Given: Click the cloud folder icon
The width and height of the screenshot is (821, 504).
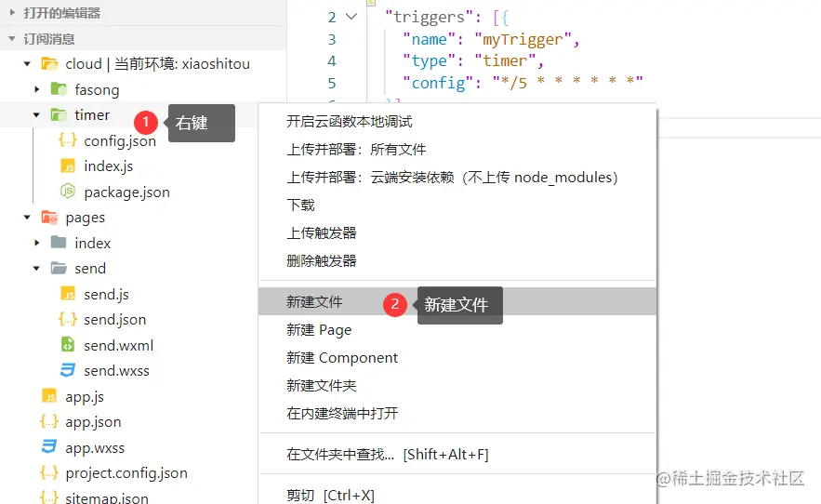Looking at the screenshot, I should point(49,64).
